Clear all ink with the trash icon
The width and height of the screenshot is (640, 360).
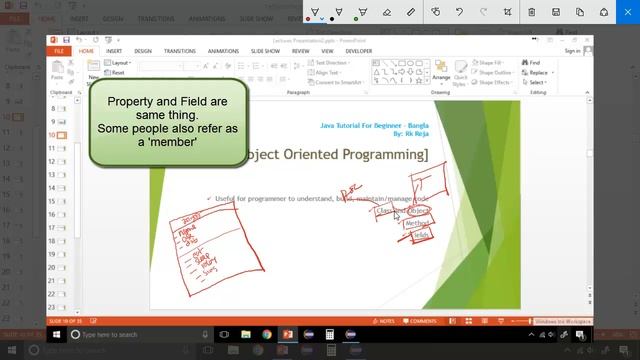click(531, 12)
